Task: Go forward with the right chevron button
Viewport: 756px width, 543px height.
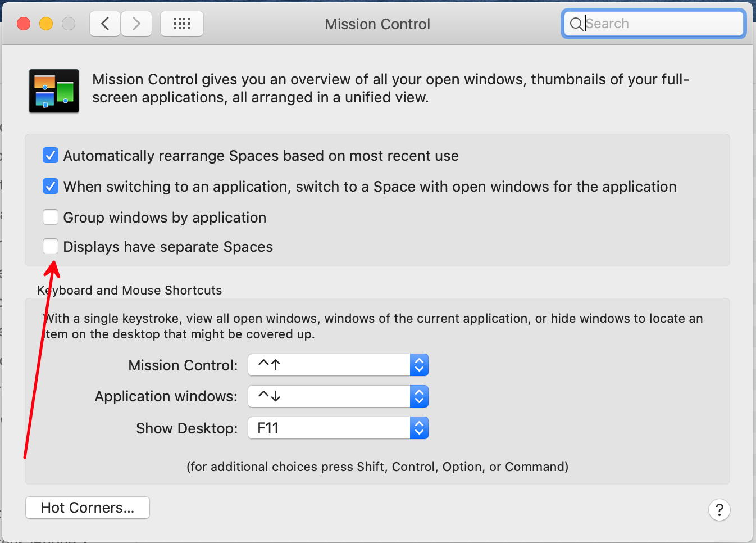Action: [136, 24]
